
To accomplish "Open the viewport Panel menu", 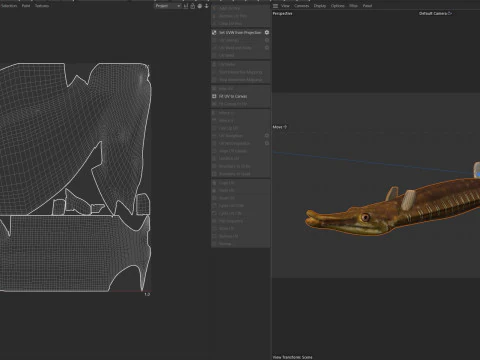I will 367,6.
